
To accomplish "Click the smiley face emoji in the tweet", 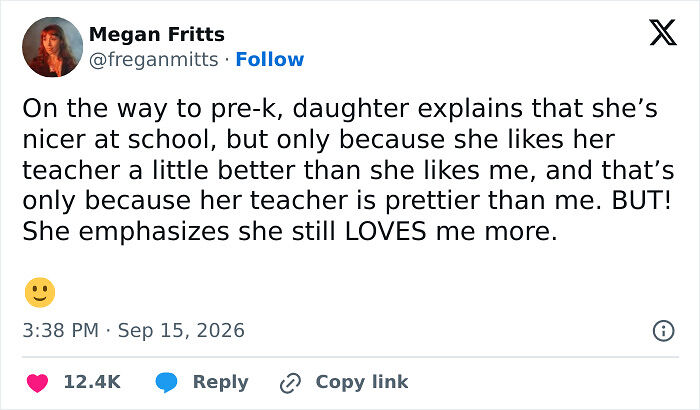I will 40,293.
